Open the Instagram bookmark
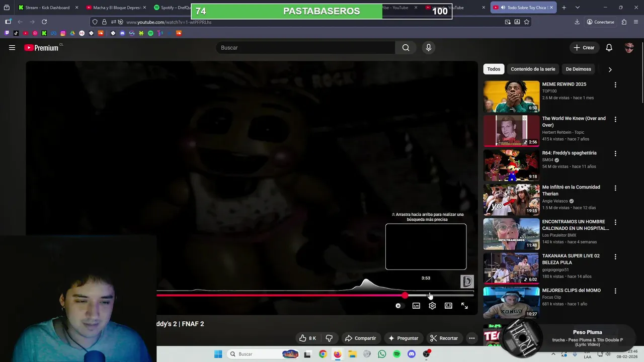 tap(63, 33)
